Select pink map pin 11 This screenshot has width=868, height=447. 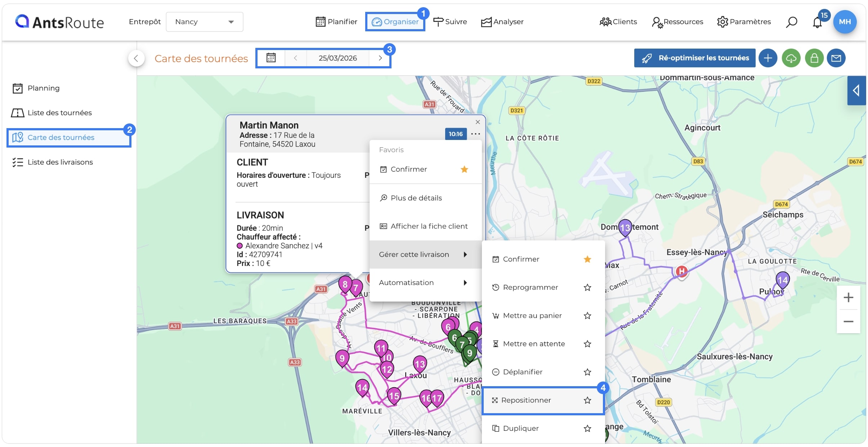click(381, 348)
